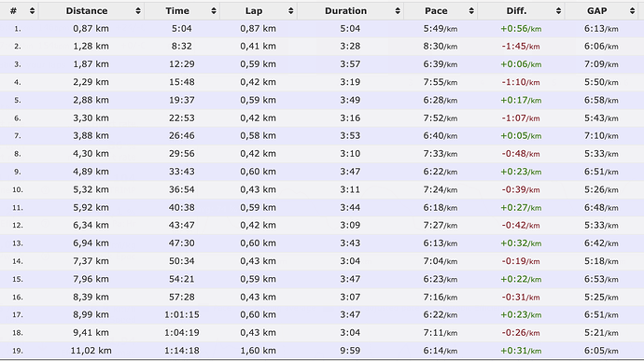
Task: Click sort arrows icon in Time header
Action: (x=214, y=11)
